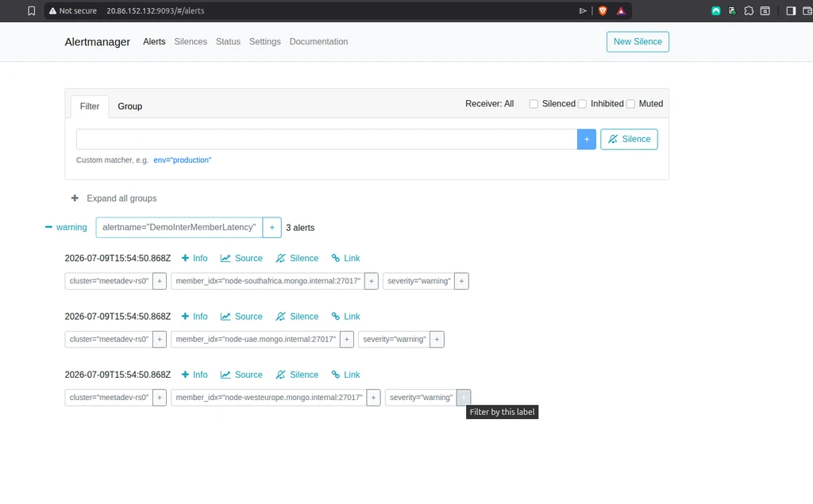Screen dimensions: 813x504
Task: Click the send/share arrow icon in address bar
Action: point(583,11)
